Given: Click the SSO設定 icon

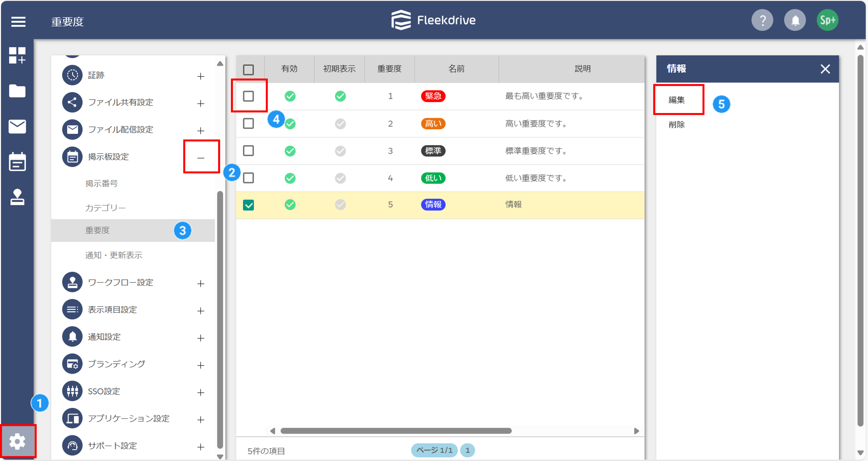Looking at the screenshot, I should click(x=72, y=391).
